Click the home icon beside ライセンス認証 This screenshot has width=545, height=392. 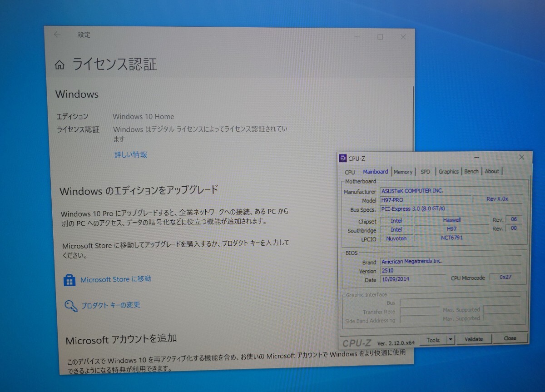(59, 65)
